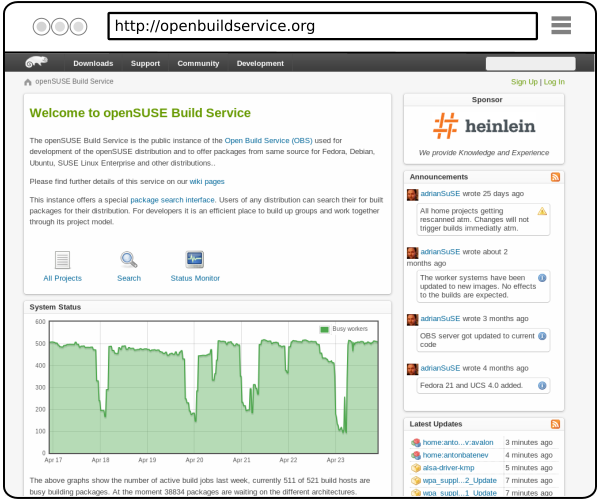Open the Support menu
Viewport: 600px width, 500px height.
click(145, 64)
